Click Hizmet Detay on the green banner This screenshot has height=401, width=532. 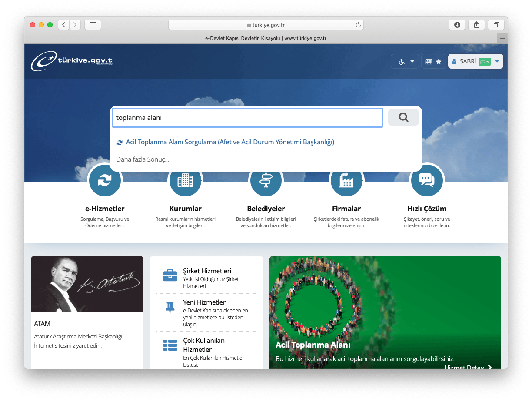point(468,367)
